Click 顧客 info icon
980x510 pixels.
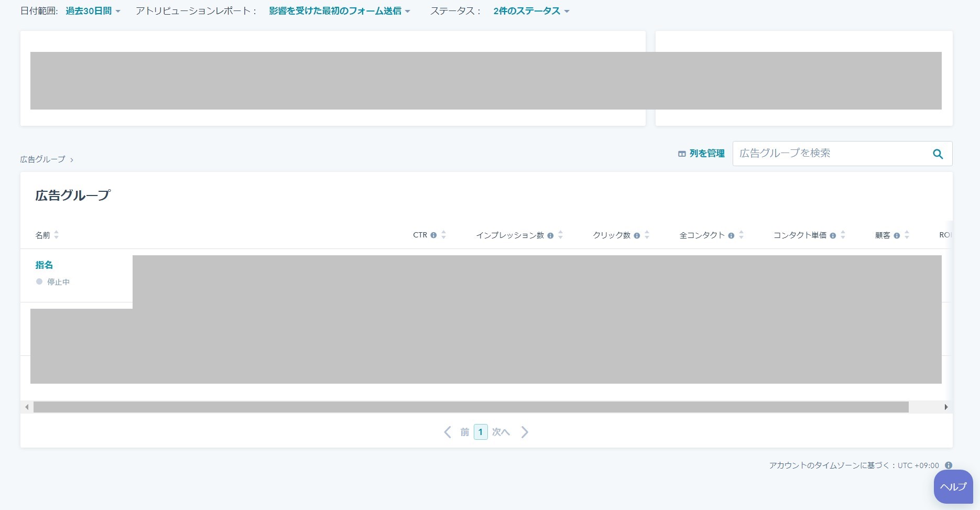point(897,236)
